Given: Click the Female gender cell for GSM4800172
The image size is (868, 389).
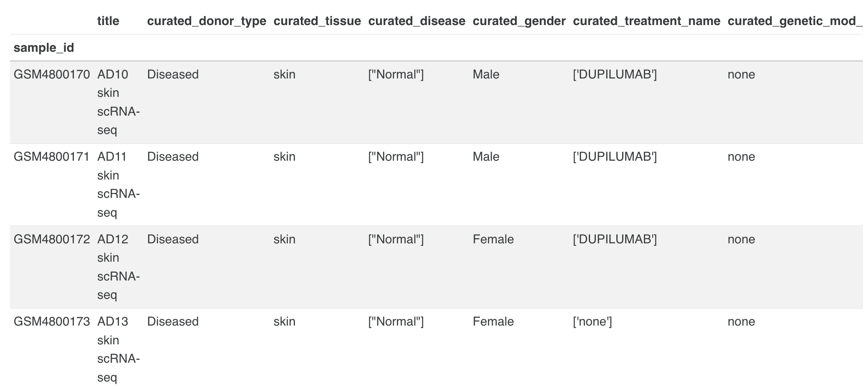Looking at the screenshot, I should pos(493,239).
